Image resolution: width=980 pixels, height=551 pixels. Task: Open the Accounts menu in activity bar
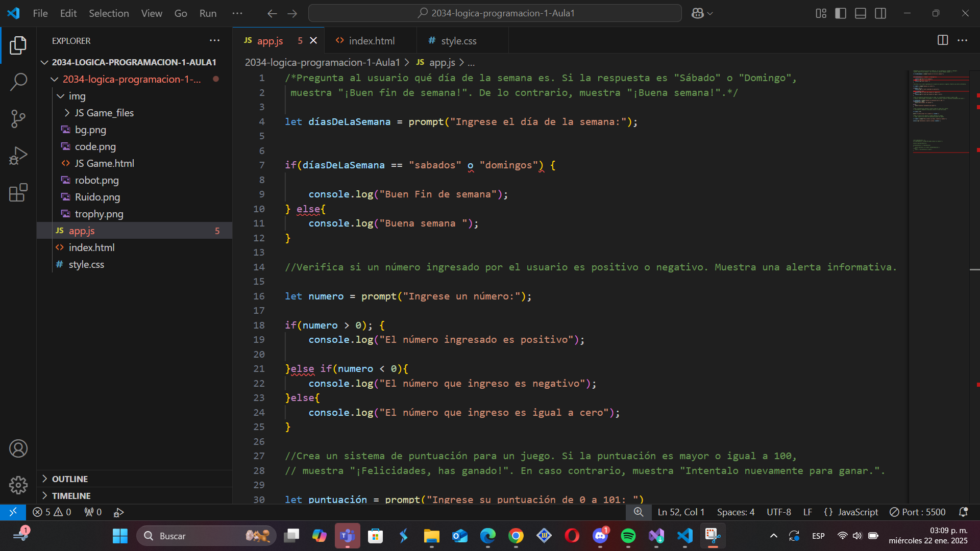pyautogui.click(x=18, y=448)
